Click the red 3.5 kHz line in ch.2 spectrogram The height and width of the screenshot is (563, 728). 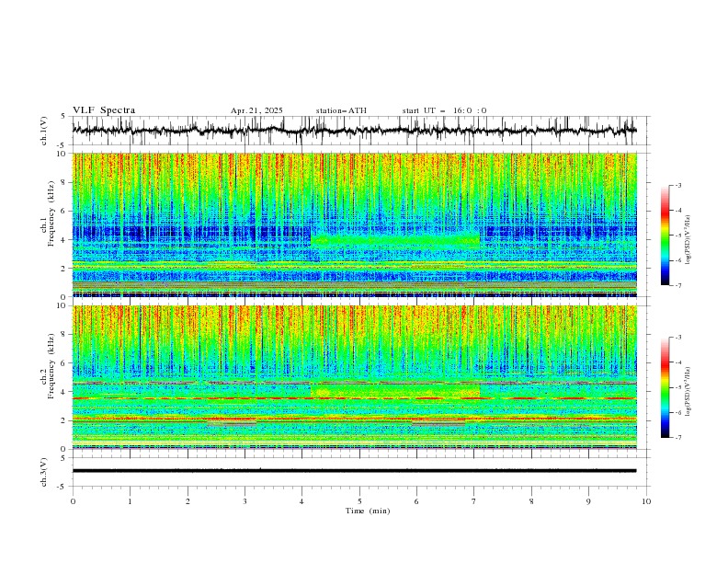point(354,398)
